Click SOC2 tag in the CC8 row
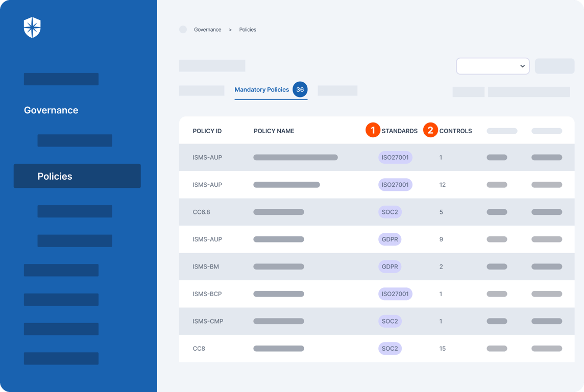 pyautogui.click(x=390, y=349)
